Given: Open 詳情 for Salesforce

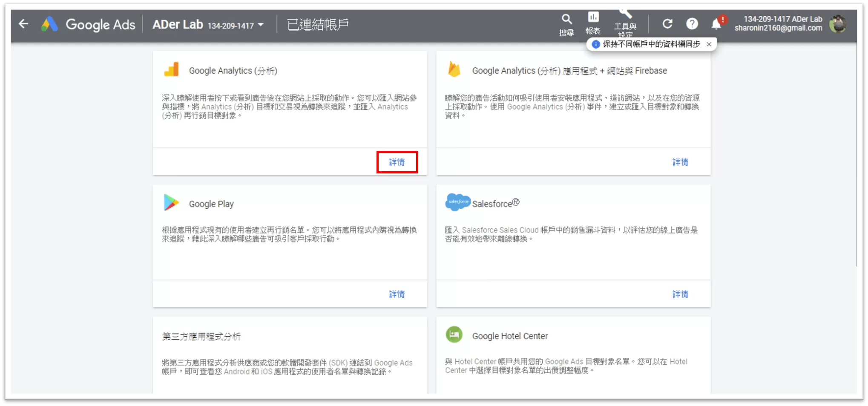Looking at the screenshot, I should (680, 294).
